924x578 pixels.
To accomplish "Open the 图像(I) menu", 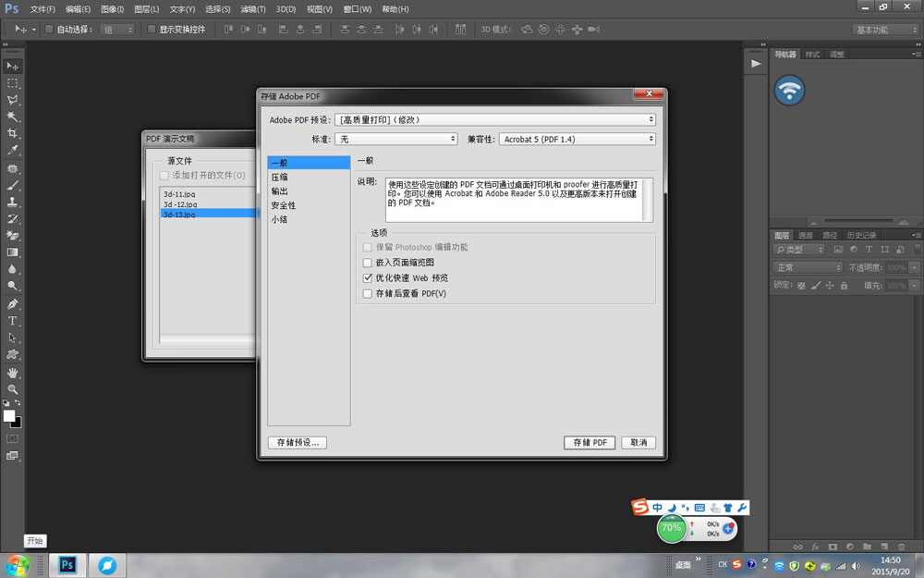I will (x=112, y=9).
